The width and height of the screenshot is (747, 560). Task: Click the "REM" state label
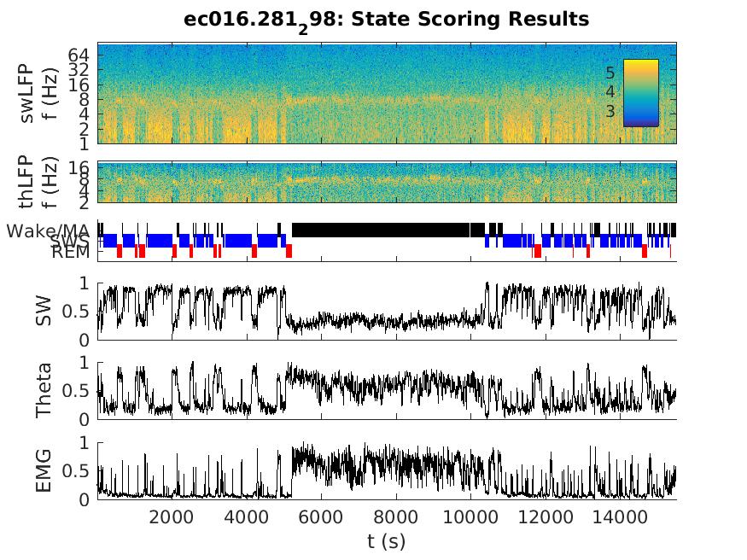coord(70,252)
